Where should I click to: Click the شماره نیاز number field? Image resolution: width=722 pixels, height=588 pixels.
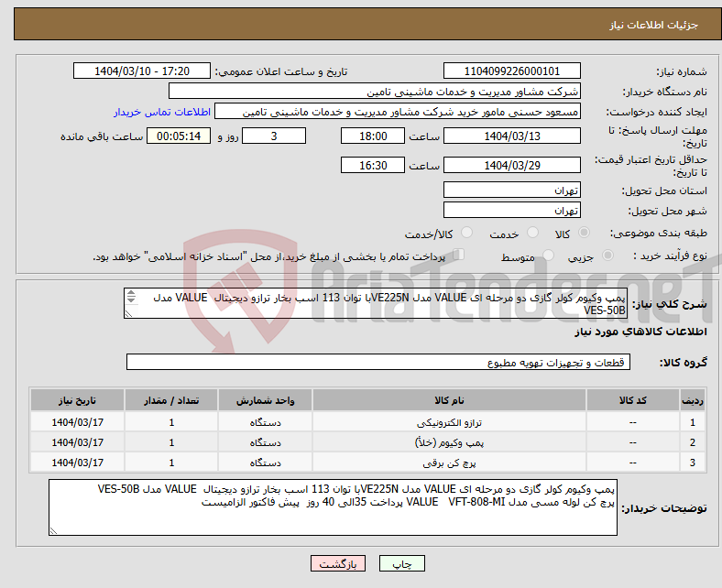pyautogui.click(x=511, y=71)
